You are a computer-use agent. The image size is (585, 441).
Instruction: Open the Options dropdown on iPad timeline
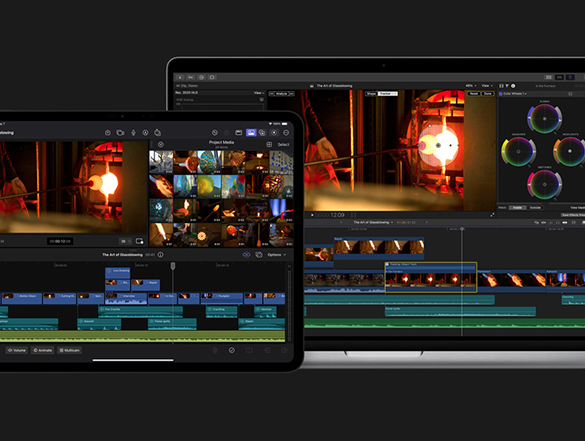click(277, 255)
